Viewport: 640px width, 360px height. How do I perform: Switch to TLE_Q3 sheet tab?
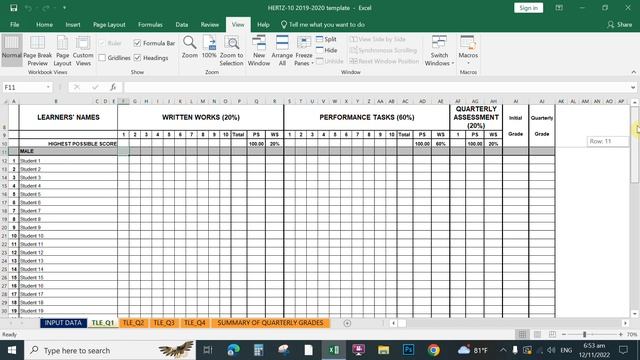point(164,322)
